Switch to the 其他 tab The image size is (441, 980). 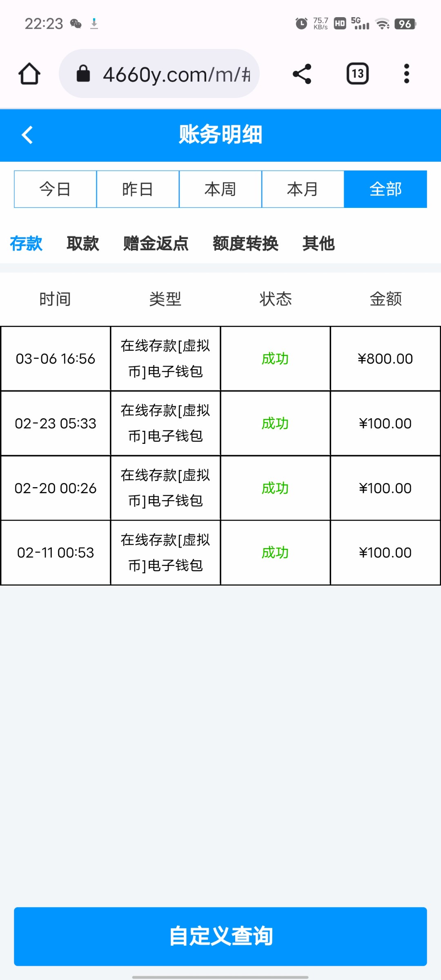[x=318, y=244]
